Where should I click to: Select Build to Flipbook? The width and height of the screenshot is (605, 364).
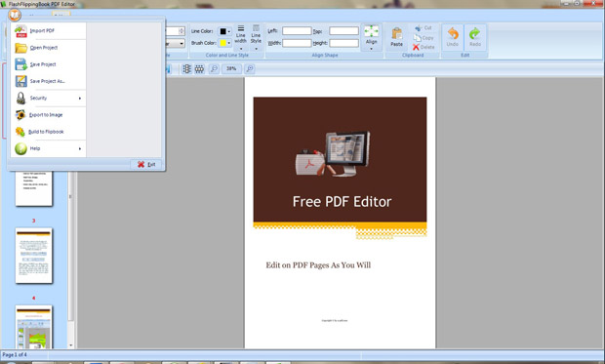(48, 132)
